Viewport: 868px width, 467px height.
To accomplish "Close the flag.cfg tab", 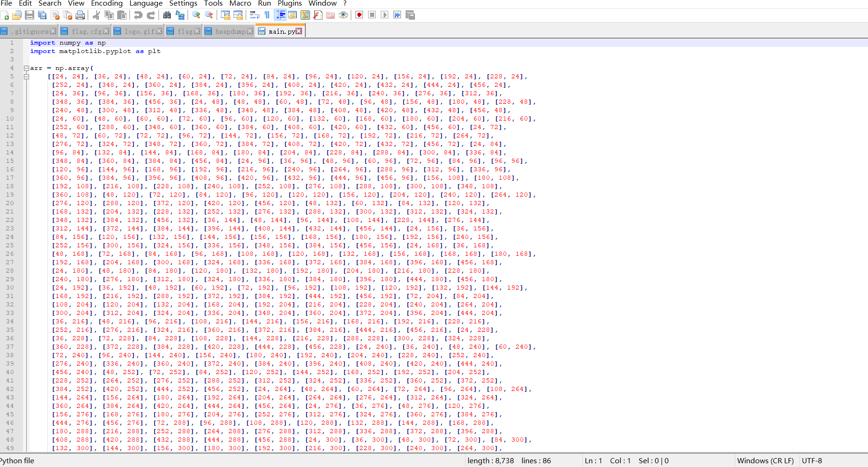I will (106, 31).
